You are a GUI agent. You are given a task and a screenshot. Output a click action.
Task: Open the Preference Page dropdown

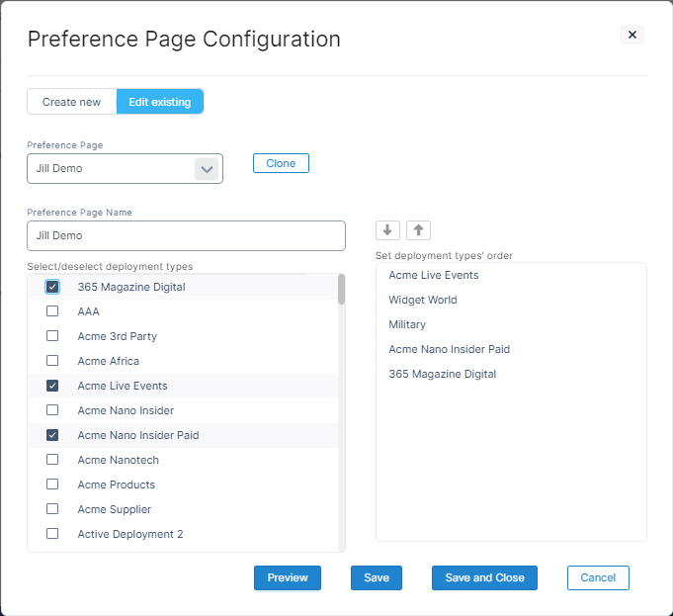206,169
